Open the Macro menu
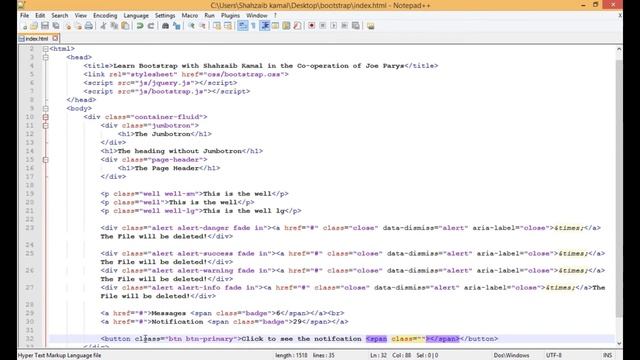Image resolution: width=640 pixels, height=360 pixels. point(189,16)
